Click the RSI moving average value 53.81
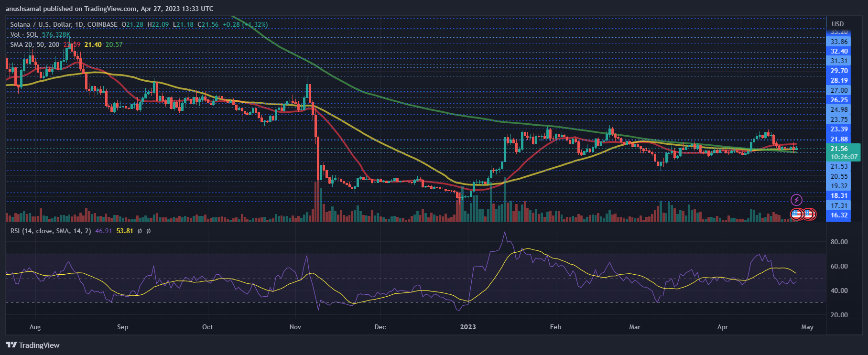The width and height of the screenshot is (868, 355). 124,231
